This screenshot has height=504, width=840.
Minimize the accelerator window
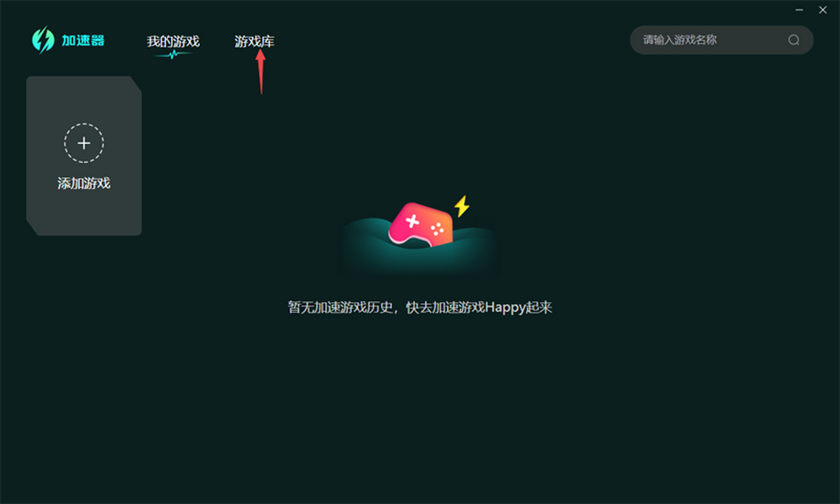pos(799,10)
